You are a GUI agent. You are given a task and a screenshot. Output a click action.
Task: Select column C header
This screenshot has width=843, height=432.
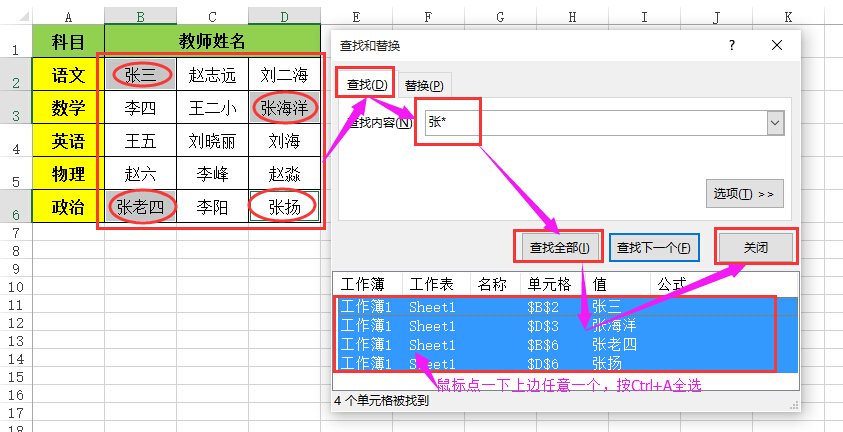(212, 17)
